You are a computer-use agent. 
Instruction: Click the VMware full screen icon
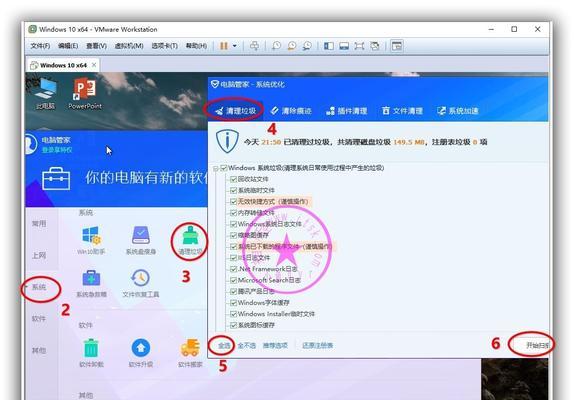pyautogui.click(x=359, y=46)
